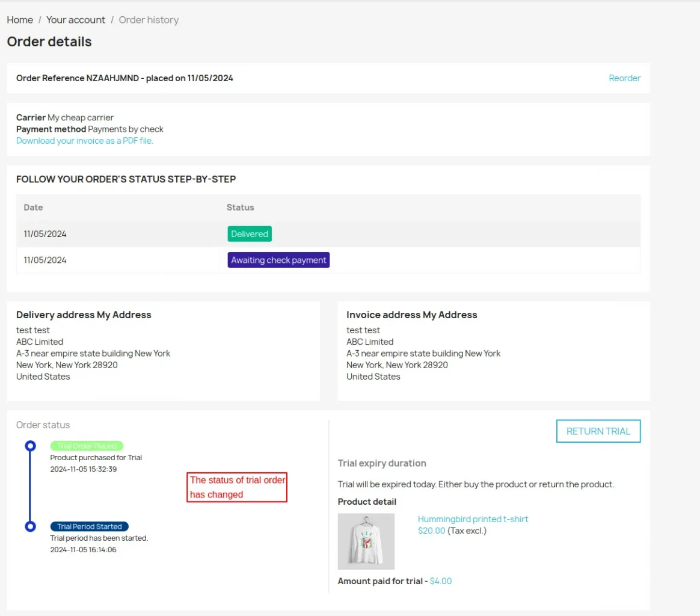Click the Trial Order Placed label

click(x=87, y=446)
